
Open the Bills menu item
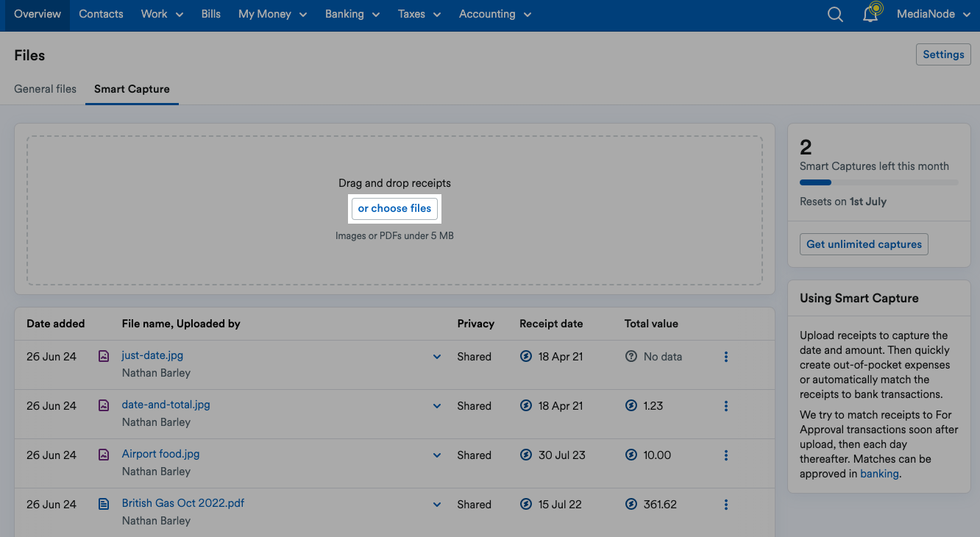(211, 13)
